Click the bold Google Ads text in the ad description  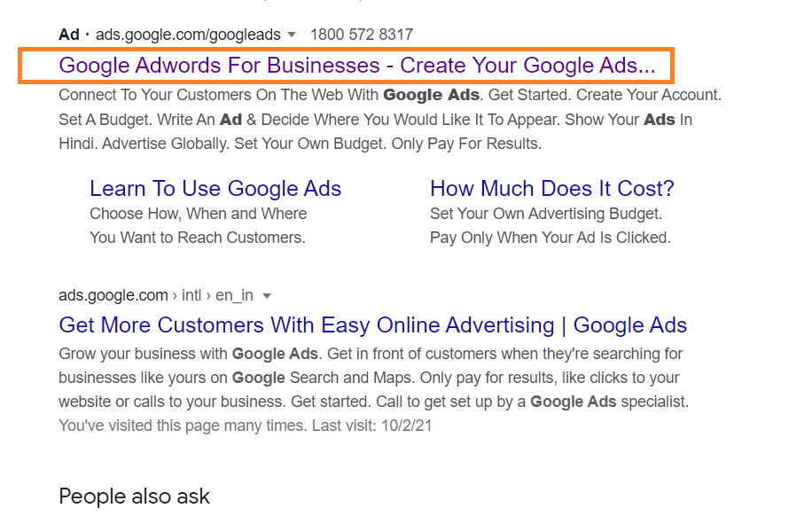click(431, 94)
